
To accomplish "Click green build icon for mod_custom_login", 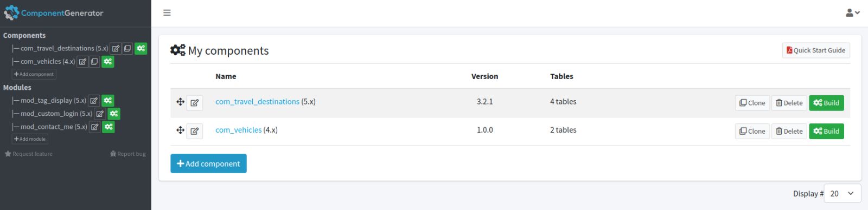I will [113, 114].
